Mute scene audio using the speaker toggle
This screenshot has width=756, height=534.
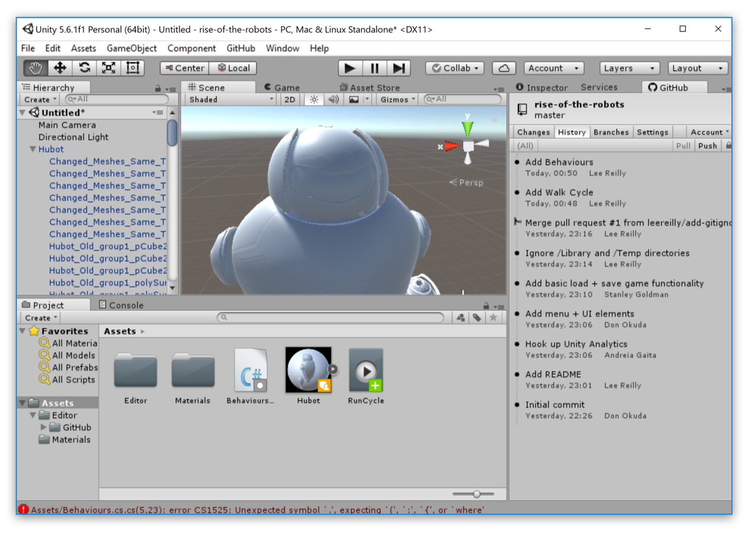coord(333,99)
